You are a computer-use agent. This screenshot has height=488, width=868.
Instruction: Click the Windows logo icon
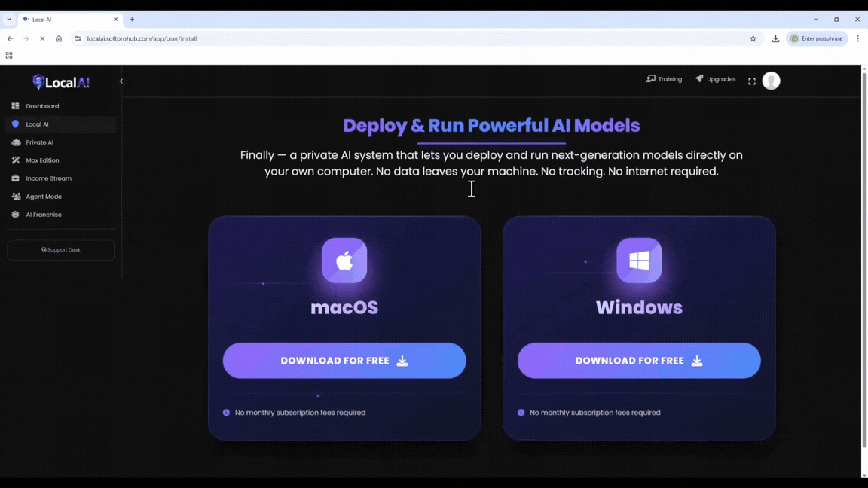click(x=639, y=261)
